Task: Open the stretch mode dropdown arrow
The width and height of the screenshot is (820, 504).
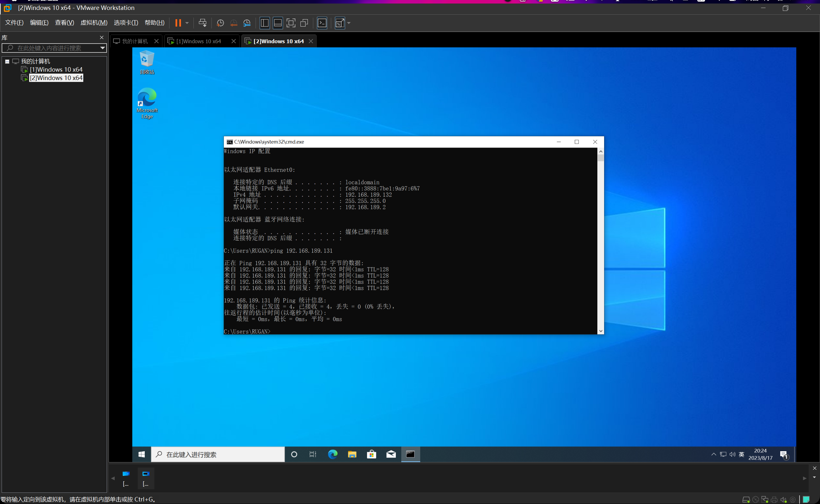Action: pos(349,23)
